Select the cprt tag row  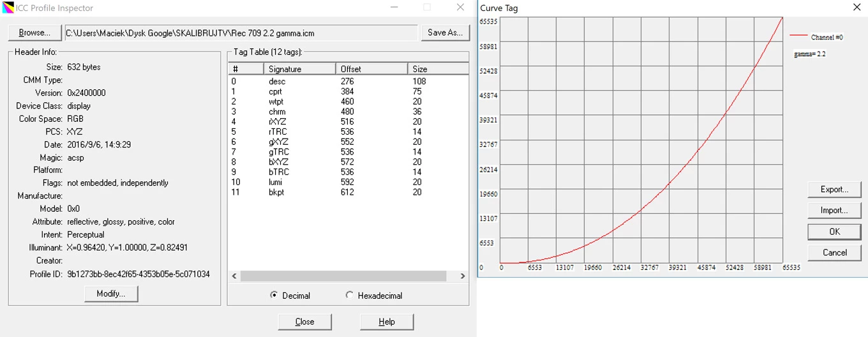coord(348,91)
